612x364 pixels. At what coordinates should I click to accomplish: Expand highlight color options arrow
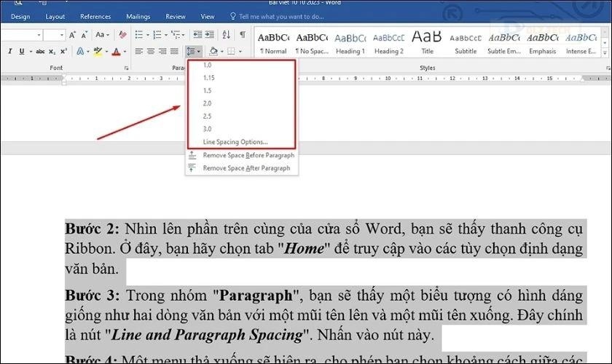click(106, 52)
